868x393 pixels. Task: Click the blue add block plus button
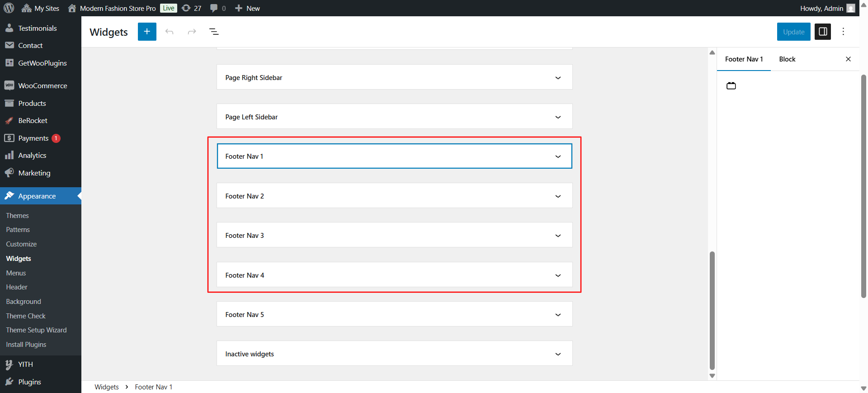pos(147,32)
